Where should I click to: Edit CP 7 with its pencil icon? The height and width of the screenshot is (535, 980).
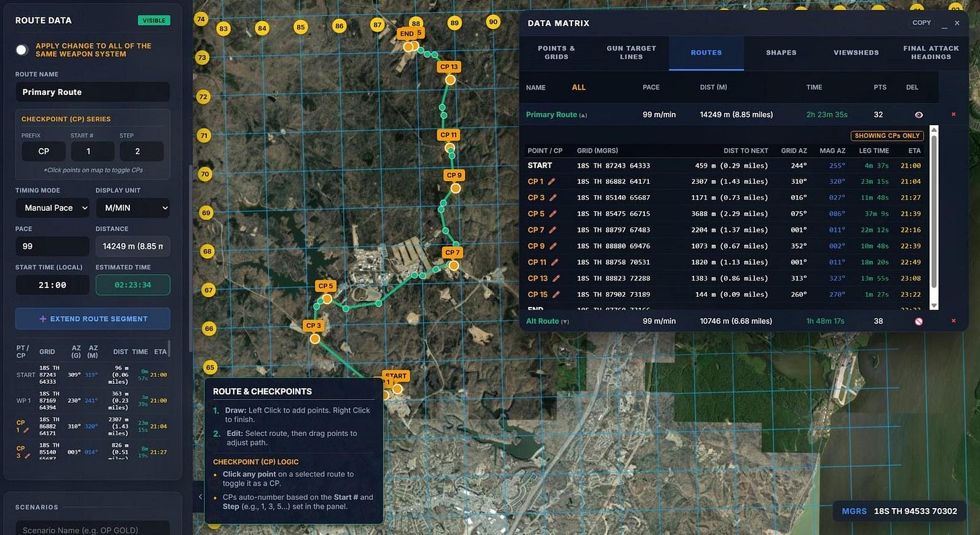[x=553, y=230]
